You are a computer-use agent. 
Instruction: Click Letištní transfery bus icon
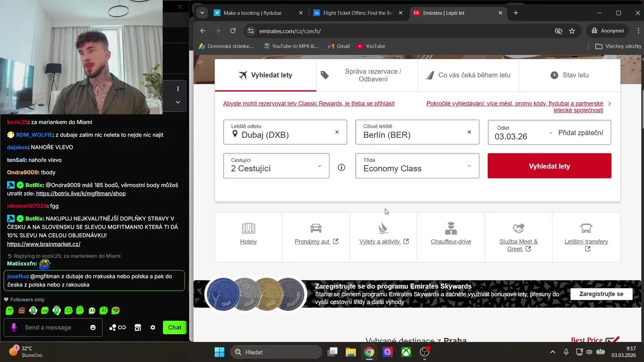click(586, 228)
